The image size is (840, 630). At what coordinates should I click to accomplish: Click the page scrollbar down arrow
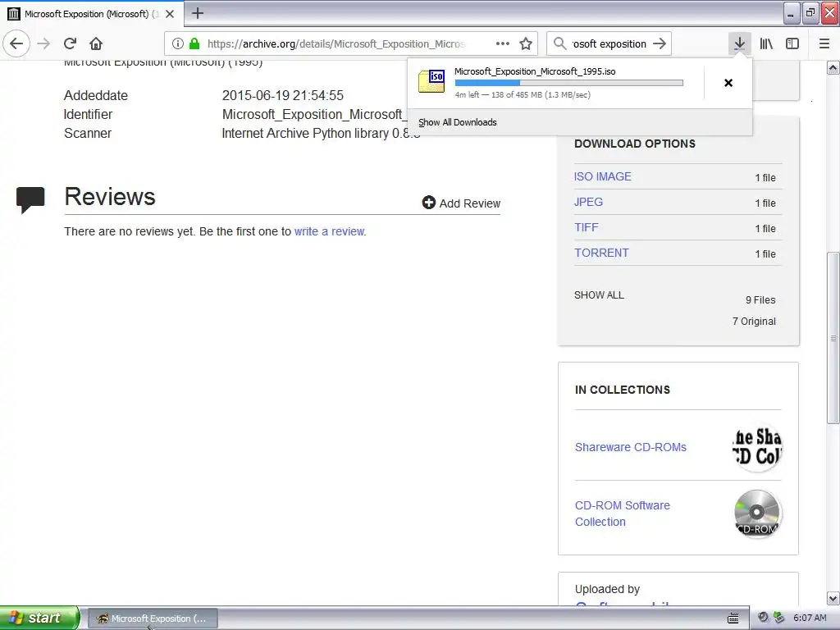[x=833, y=598]
